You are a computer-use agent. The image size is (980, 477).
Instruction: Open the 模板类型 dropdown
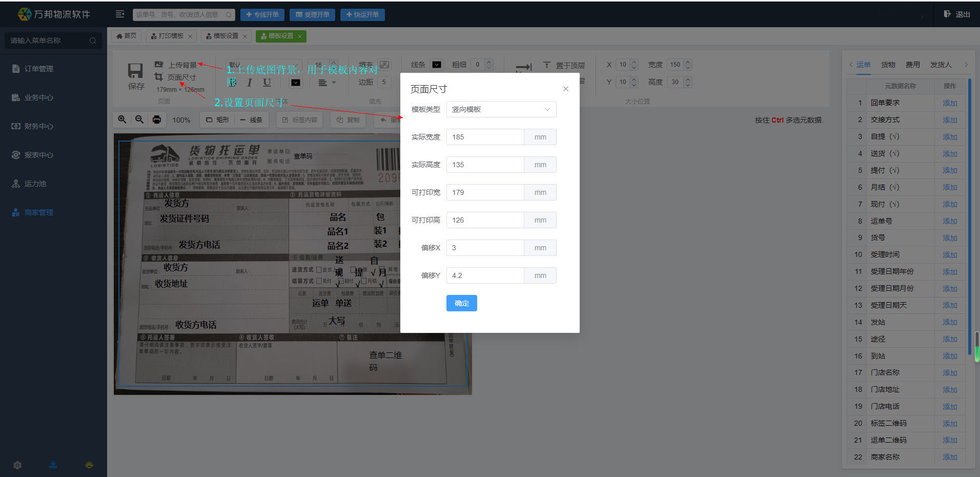tap(501, 109)
